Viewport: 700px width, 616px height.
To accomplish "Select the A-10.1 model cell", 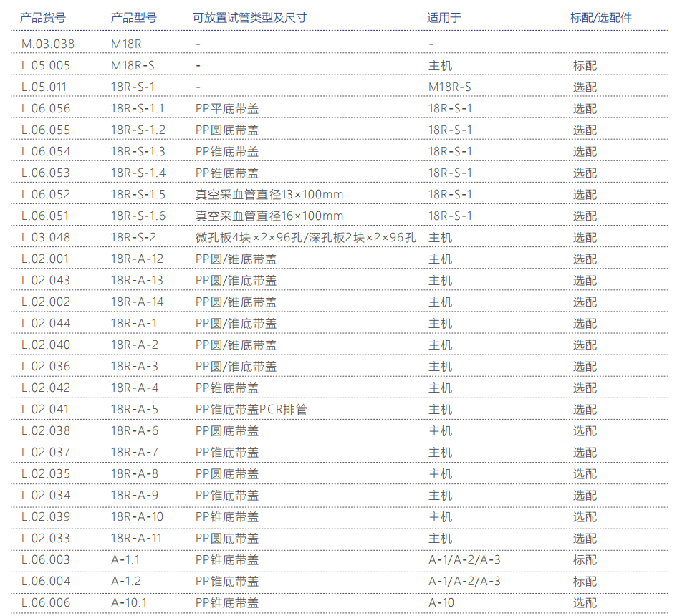I will [x=129, y=602].
